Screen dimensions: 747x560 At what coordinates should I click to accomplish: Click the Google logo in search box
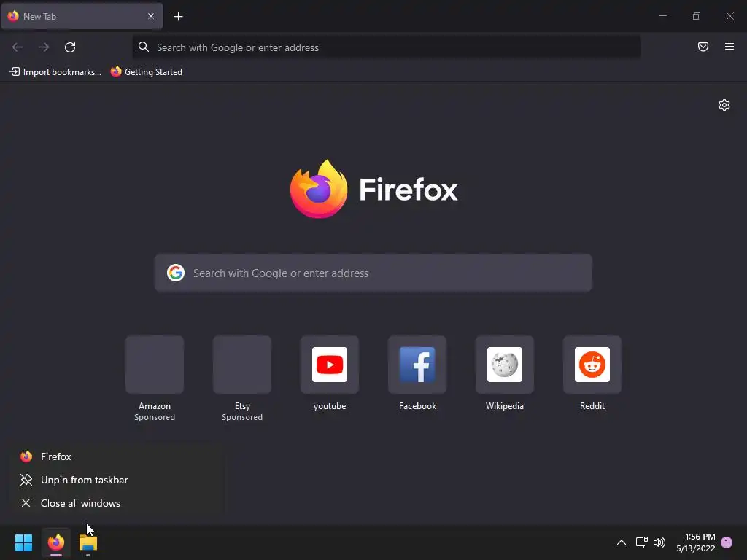click(x=176, y=273)
